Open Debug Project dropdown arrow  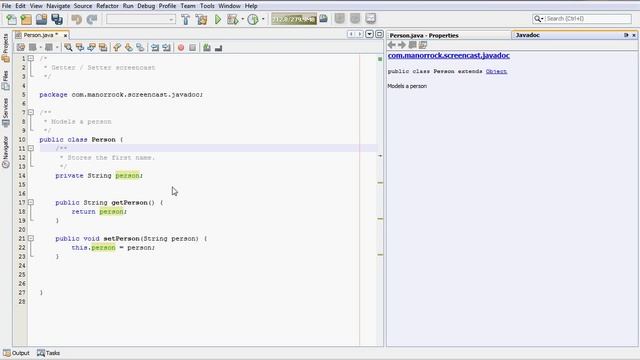[242, 19]
